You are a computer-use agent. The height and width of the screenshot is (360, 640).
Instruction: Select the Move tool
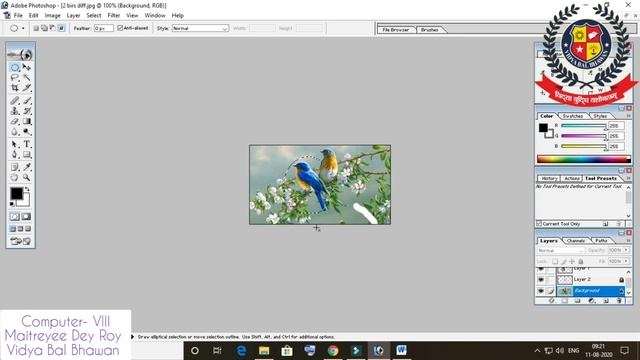(x=27, y=67)
